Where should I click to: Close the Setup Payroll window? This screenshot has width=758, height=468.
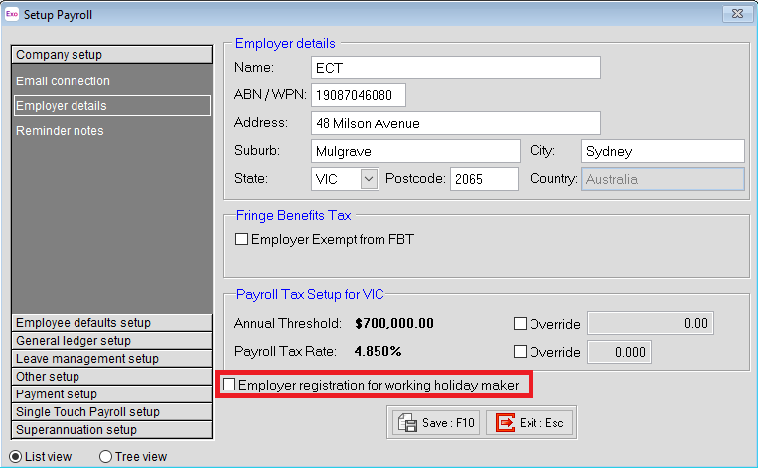coord(737,14)
